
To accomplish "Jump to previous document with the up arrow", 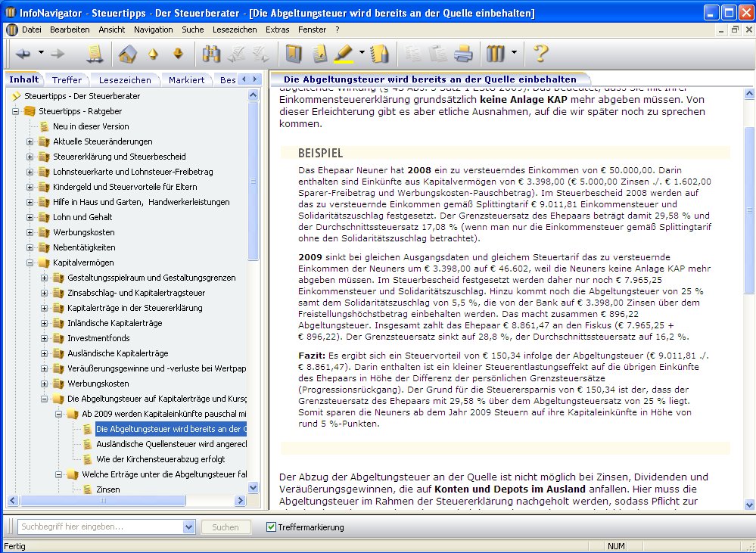I will [x=153, y=54].
